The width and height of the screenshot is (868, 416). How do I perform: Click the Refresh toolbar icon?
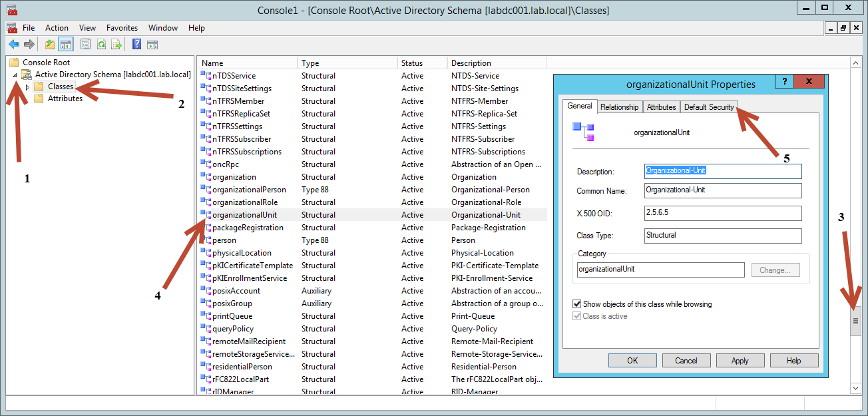click(x=101, y=45)
